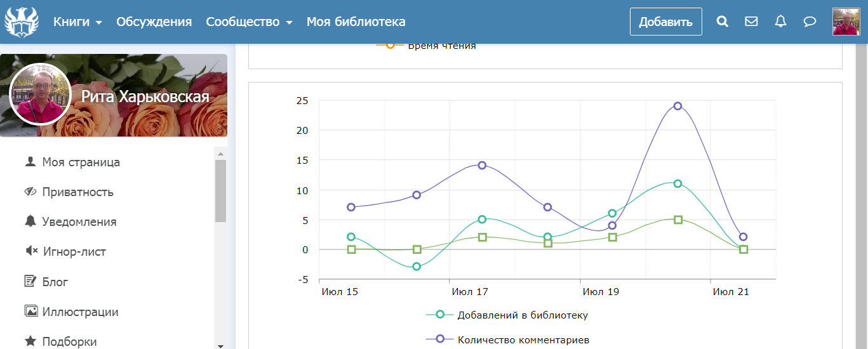Image resolution: width=868 pixels, height=349 pixels.
Task: Expand the Сообщество dropdown menu
Action: 249,22
